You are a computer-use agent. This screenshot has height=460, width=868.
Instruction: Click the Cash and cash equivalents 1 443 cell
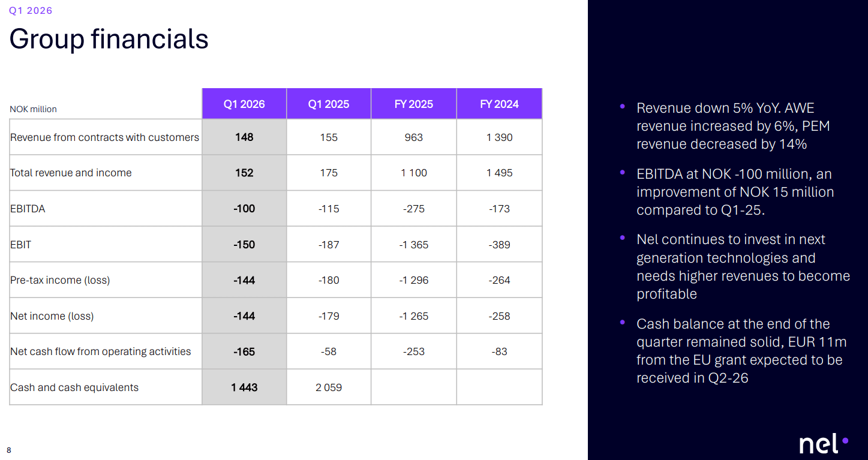[x=244, y=387]
